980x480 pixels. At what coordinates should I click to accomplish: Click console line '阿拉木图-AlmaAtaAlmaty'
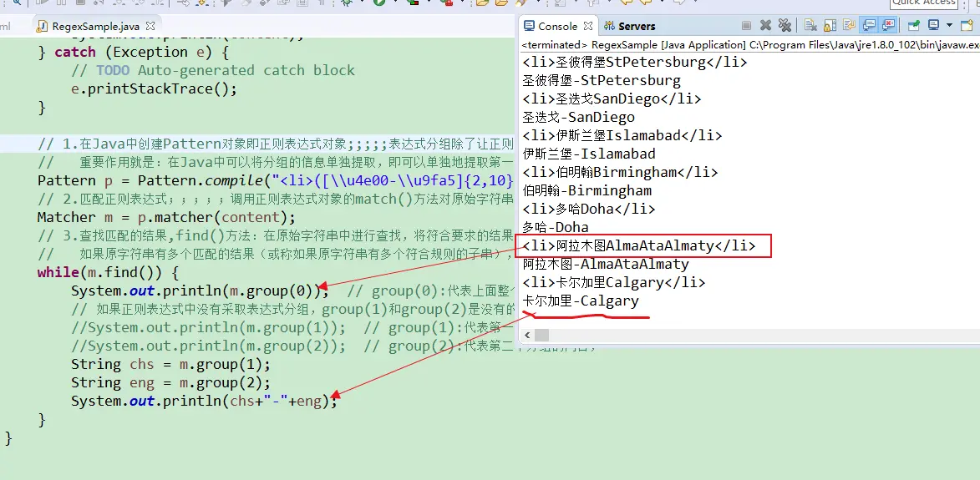point(606,264)
